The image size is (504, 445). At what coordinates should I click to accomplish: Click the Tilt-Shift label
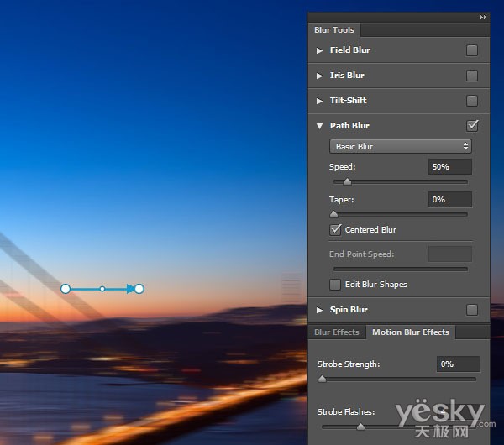[x=348, y=101]
